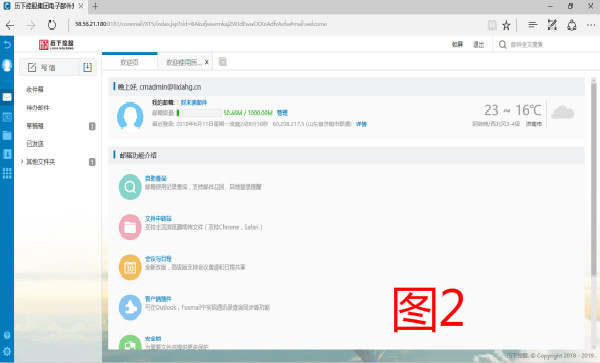
Task: Open the 草稿箱 drafts folder
Action: [35, 126]
